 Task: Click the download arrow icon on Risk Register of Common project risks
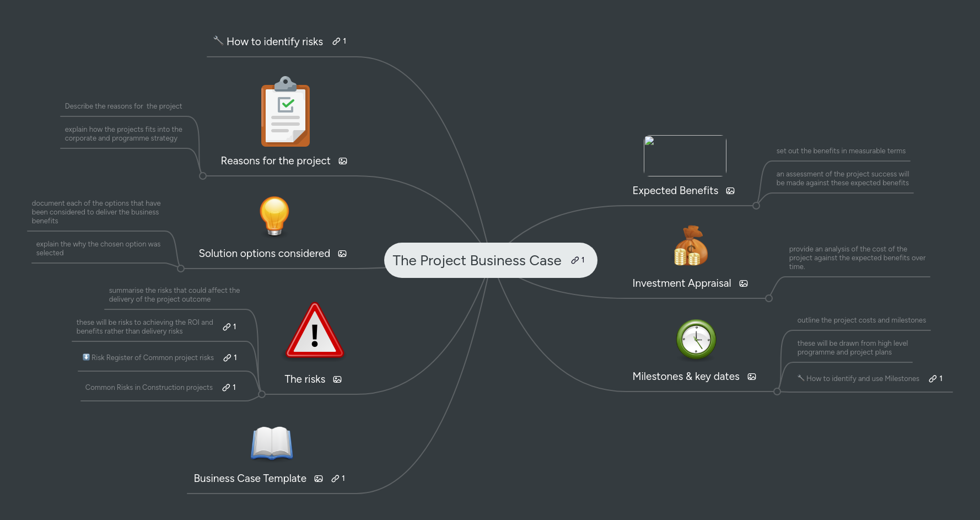click(86, 357)
